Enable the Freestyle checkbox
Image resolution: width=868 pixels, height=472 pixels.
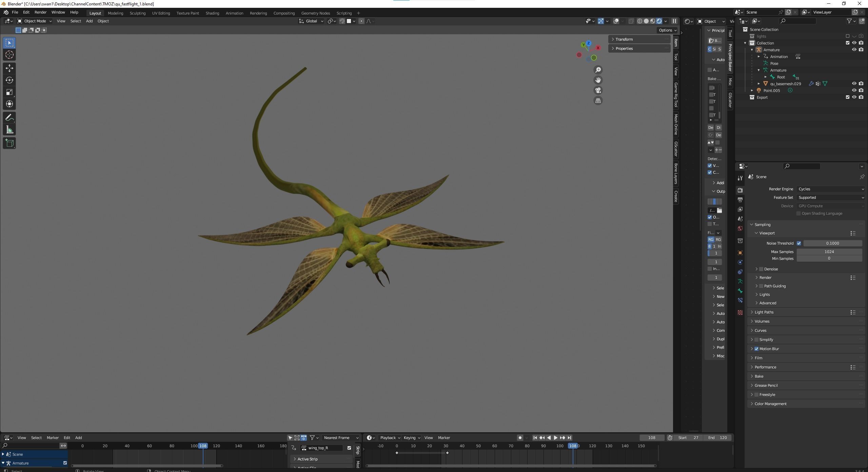pos(756,395)
